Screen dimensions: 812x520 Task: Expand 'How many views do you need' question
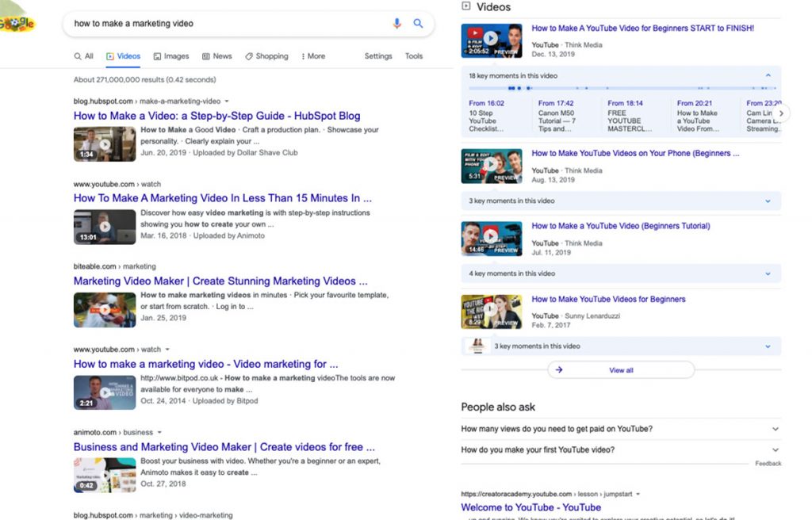click(621, 429)
